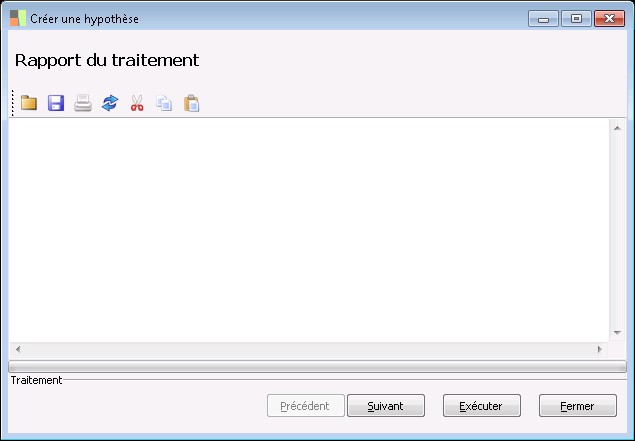This screenshot has height=441, width=635.
Task: Click the Suivant button
Action: (386, 405)
